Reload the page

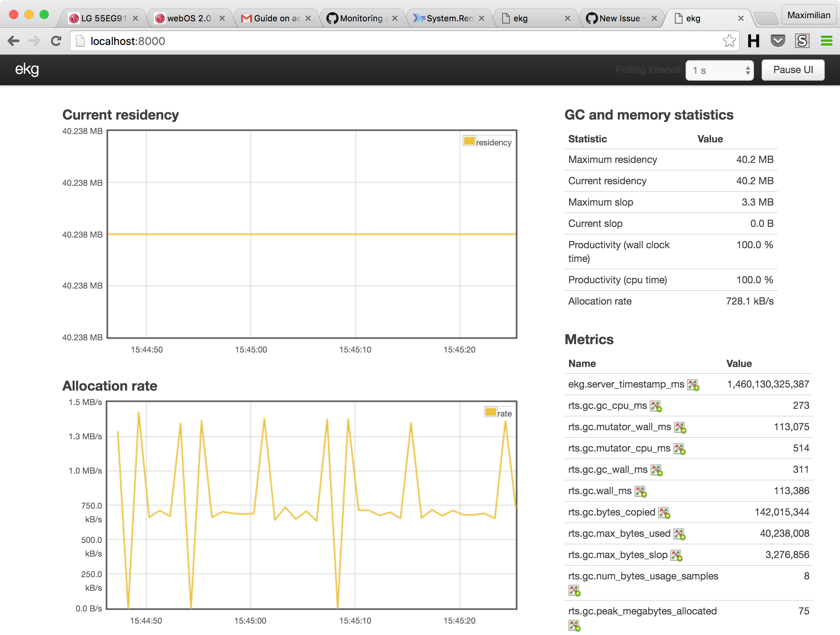click(x=56, y=41)
